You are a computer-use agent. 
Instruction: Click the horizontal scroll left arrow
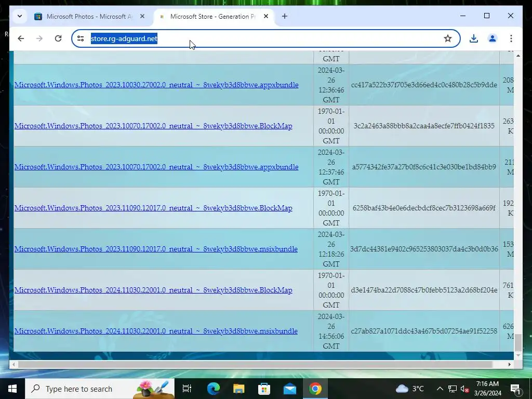click(x=13, y=365)
